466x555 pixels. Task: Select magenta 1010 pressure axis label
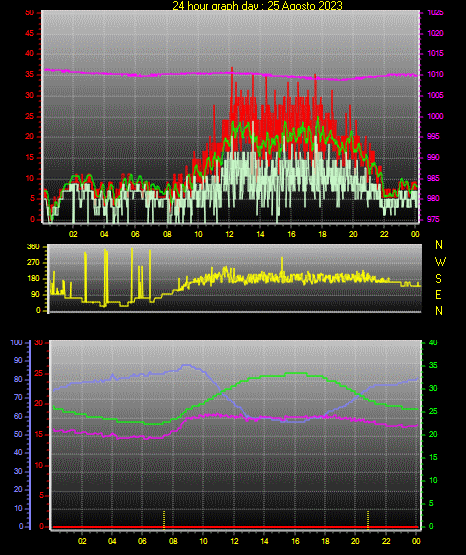pos(435,74)
